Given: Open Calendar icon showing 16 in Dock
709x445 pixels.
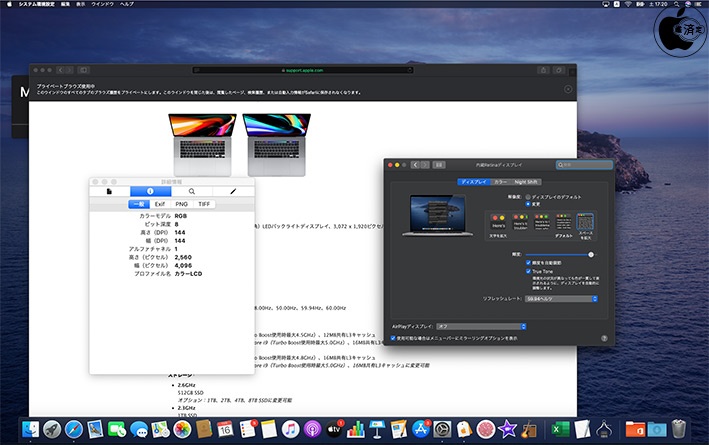Looking at the screenshot, I should click(x=225, y=429).
